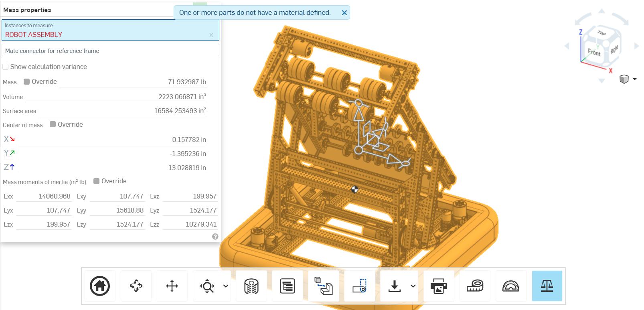Check Mass moments of inertia Override
This screenshot has width=644, height=310.
click(x=96, y=181)
